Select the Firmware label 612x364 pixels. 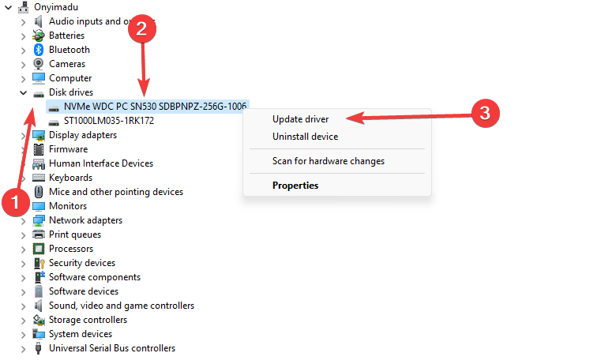68,149
